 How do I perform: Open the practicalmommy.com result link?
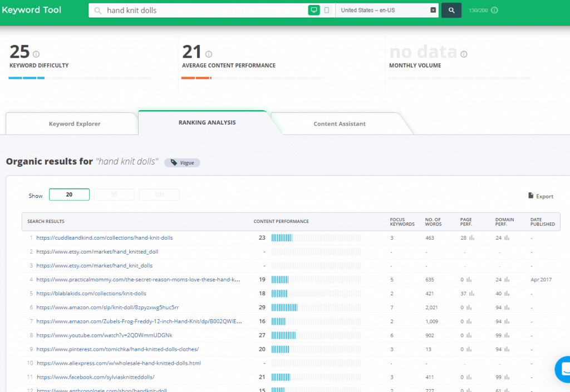138,280
